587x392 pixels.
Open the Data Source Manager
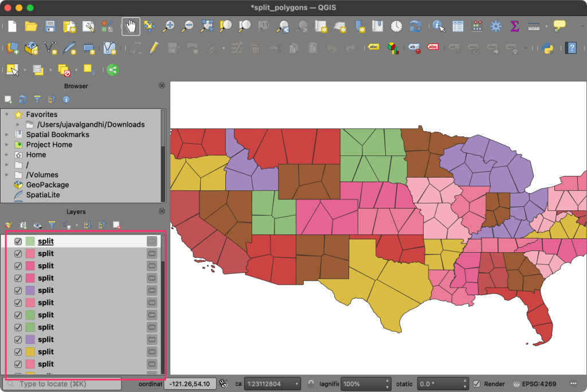(11, 48)
